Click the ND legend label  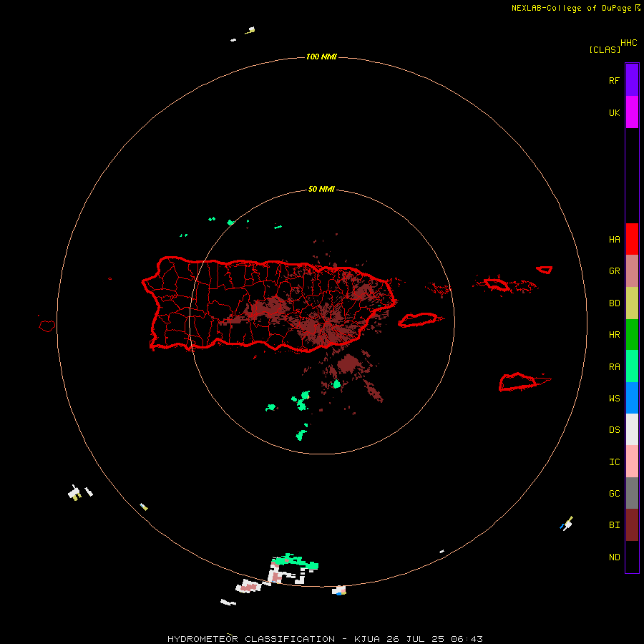(x=614, y=557)
